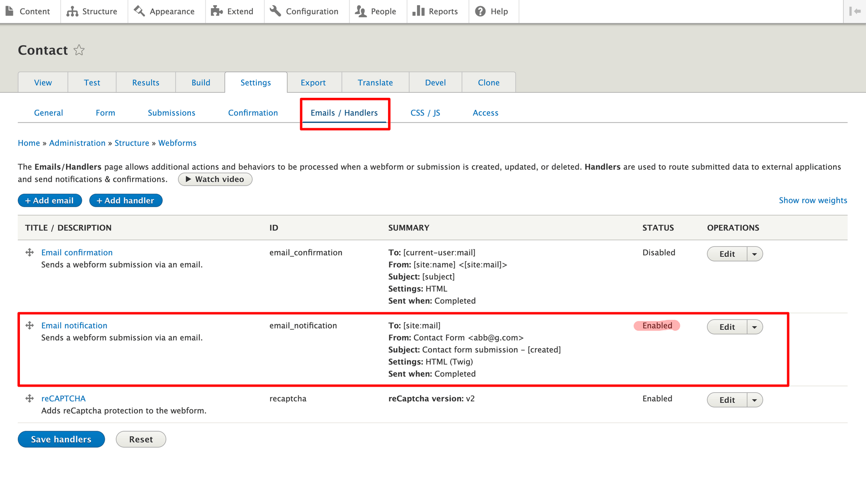The image size is (866, 504).
Task: Click the Reset button
Action: (x=141, y=439)
